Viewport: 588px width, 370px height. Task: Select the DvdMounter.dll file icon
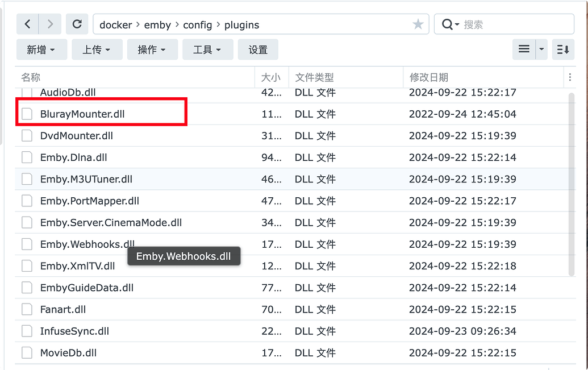(x=27, y=135)
